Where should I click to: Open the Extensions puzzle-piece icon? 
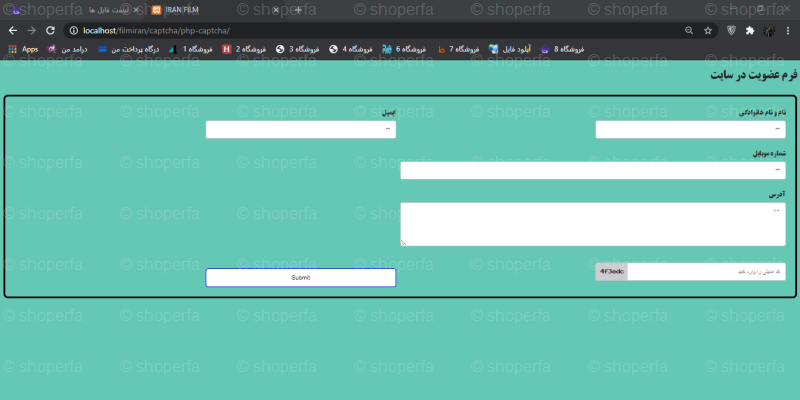[750, 30]
